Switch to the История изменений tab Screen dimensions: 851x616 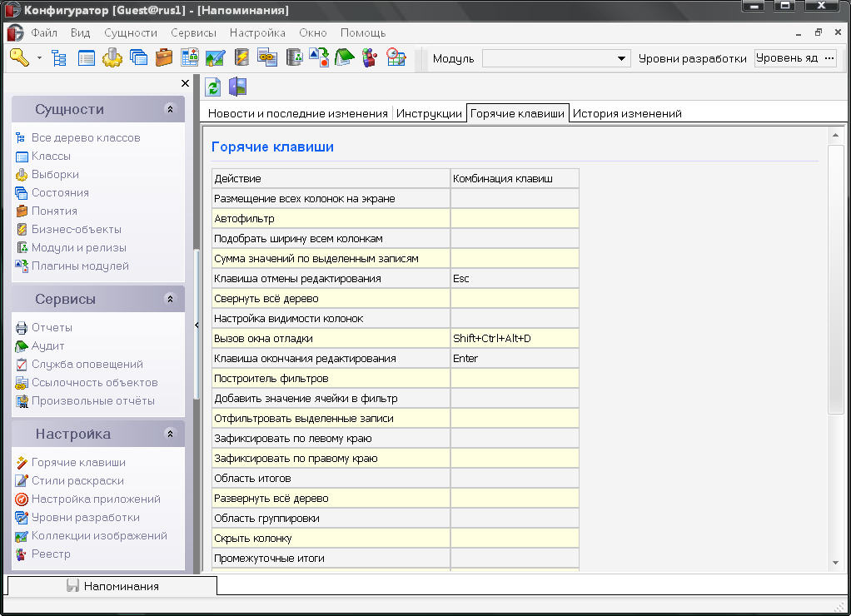pos(627,113)
